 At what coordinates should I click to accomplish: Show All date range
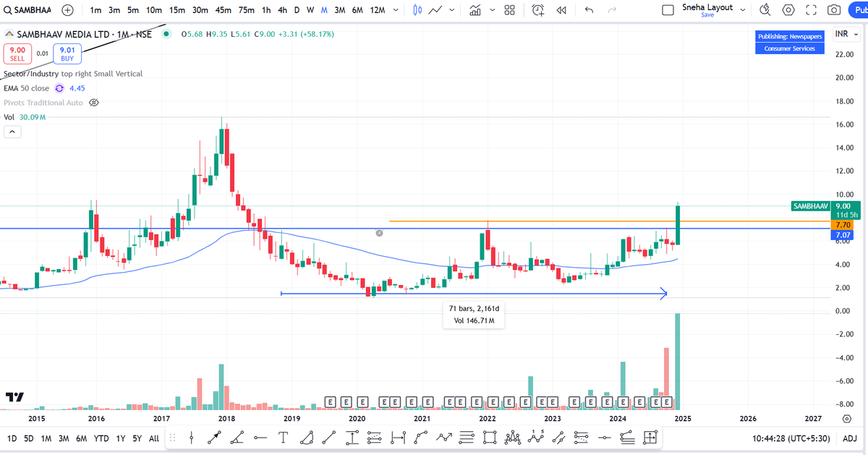tap(154, 438)
